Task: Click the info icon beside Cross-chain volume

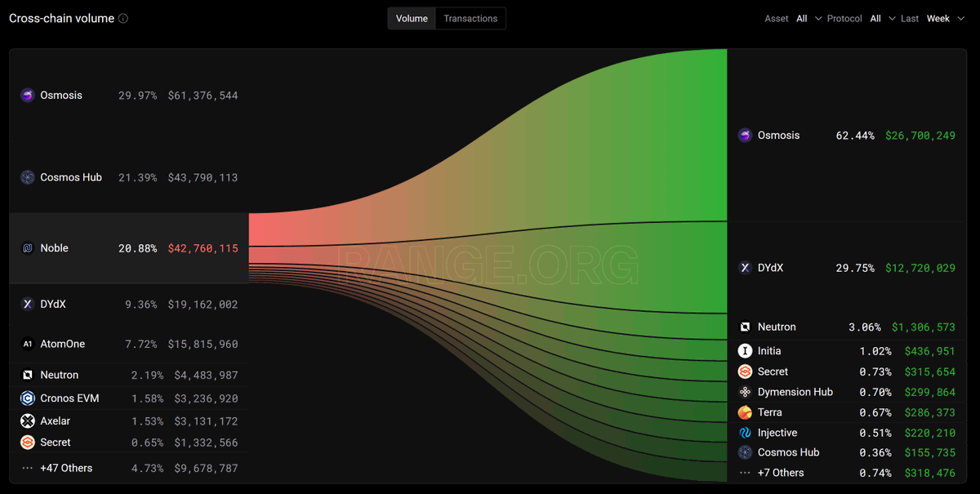Action: pos(123,19)
